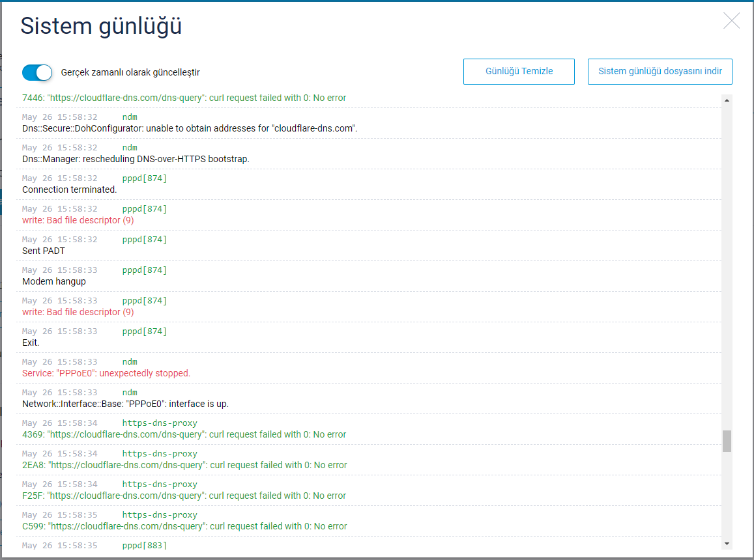Select the 'rescheduling DNS-over-HTTPS bootstrap' line

point(136,159)
